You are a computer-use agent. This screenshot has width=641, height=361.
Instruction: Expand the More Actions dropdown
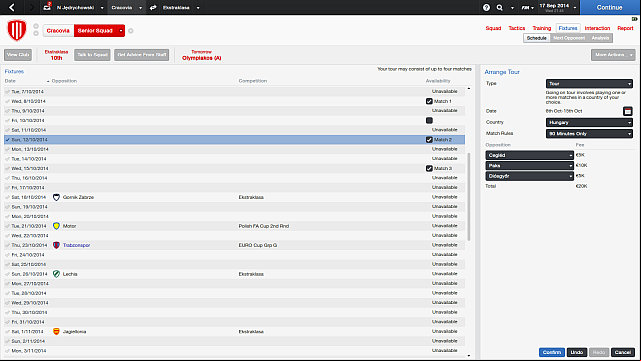[613, 55]
